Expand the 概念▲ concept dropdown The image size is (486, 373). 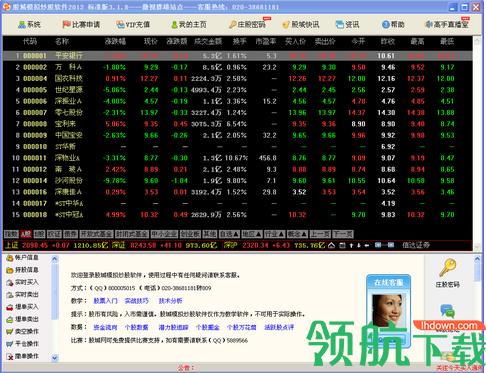297,234
